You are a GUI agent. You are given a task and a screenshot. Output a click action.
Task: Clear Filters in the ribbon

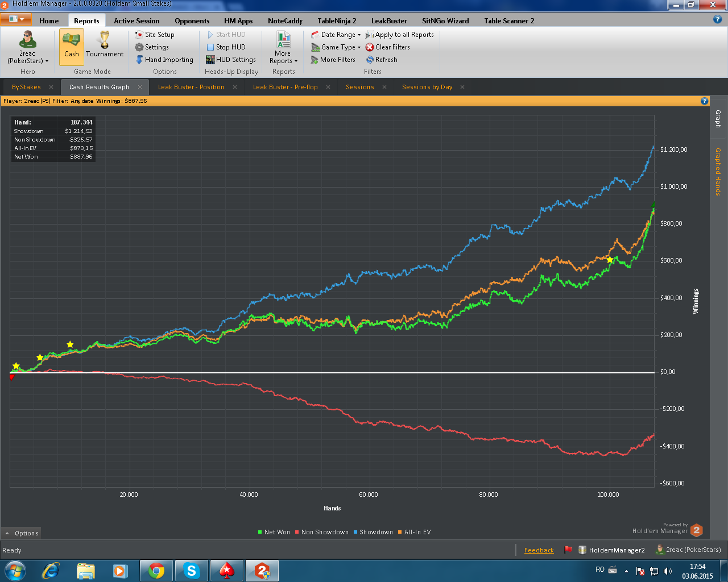(x=388, y=47)
